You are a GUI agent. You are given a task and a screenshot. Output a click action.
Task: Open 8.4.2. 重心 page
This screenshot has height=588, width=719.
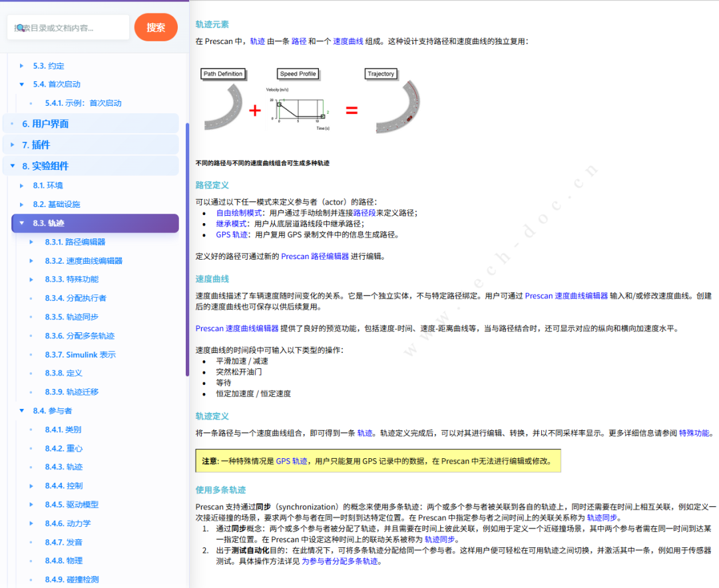[64, 449]
